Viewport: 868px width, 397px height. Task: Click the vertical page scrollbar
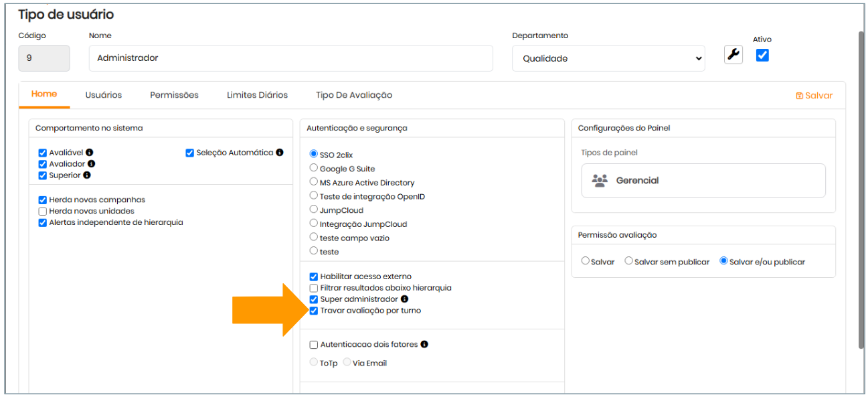[x=861, y=187]
